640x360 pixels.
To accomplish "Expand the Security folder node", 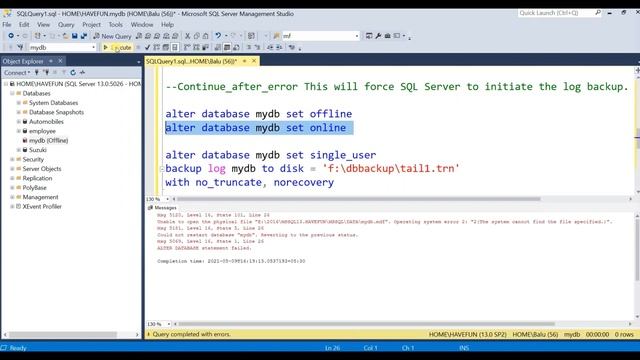I will (x=12, y=159).
